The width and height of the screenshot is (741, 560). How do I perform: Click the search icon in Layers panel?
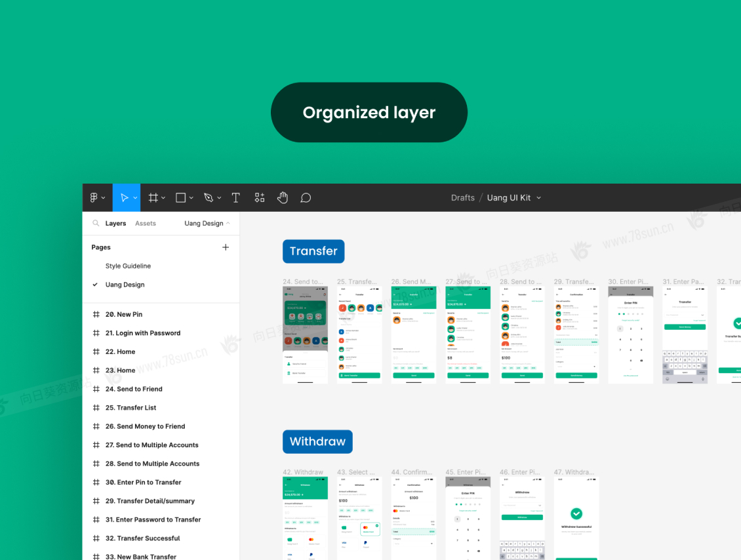click(x=96, y=223)
